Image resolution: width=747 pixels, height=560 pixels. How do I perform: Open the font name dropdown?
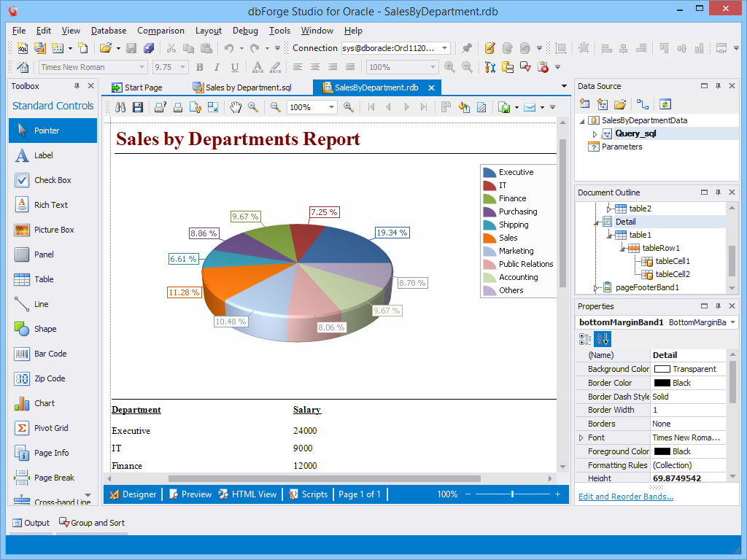pyautogui.click(x=142, y=67)
